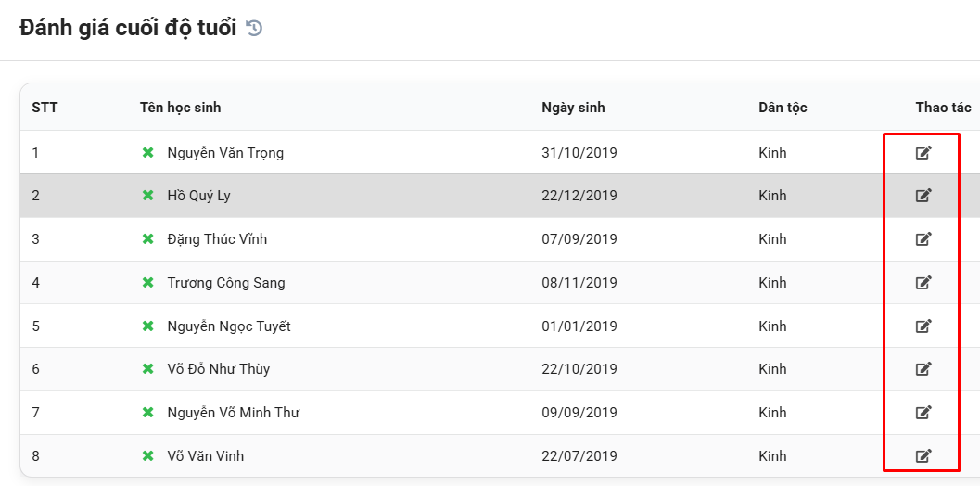Click the green X status for Nguyễn Văn Trọng
The image size is (980, 486).
tap(147, 153)
